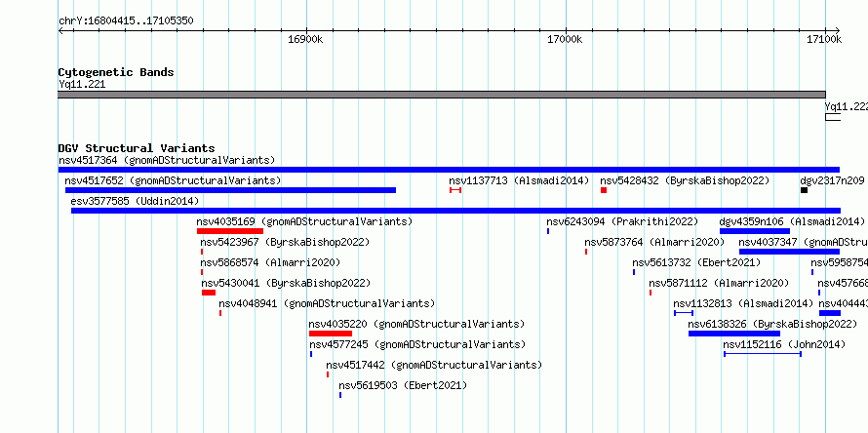Screen dimensions: 868x433
Task: Select the 17100k ruler tick label
Action: (824, 40)
